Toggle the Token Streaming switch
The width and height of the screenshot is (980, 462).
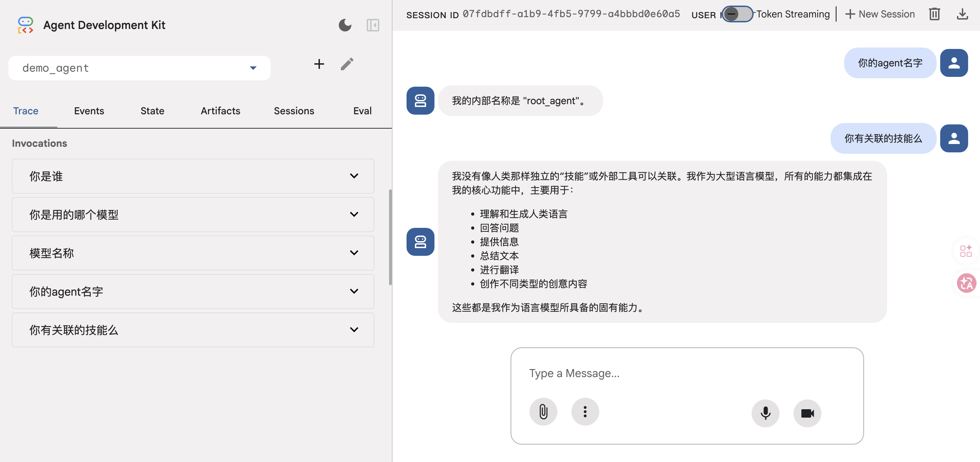(737, 14)
